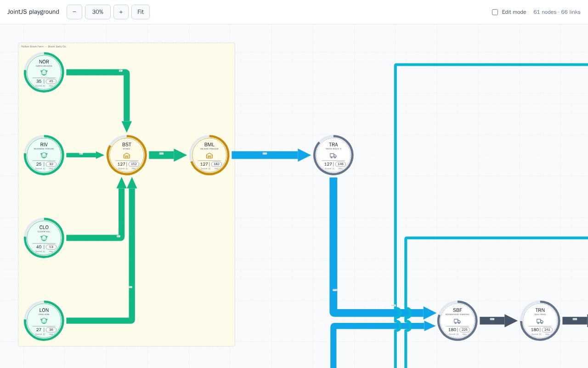
Task: Select the NOR node title
Action: tap(44, 62)
